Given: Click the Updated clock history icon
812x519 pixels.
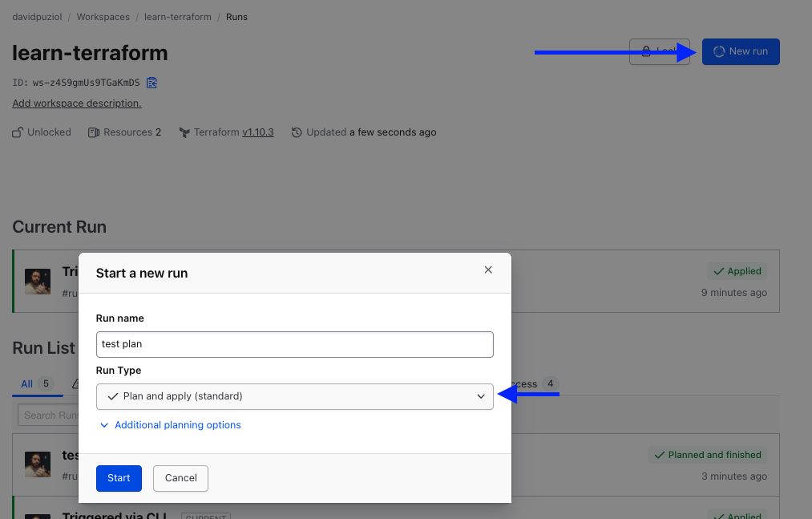Looking at the screenshot, I should click(297, 132).
